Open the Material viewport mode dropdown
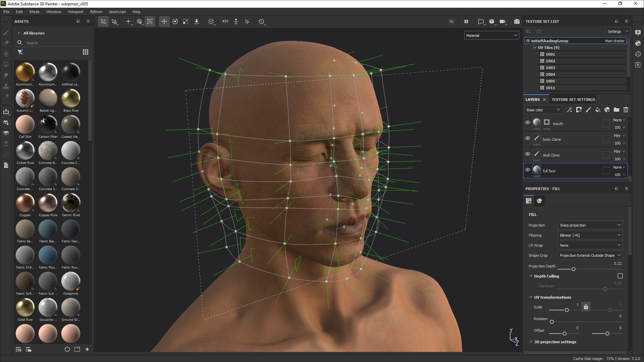The width and height of the screenshot is (644, 362). [491, 36]
